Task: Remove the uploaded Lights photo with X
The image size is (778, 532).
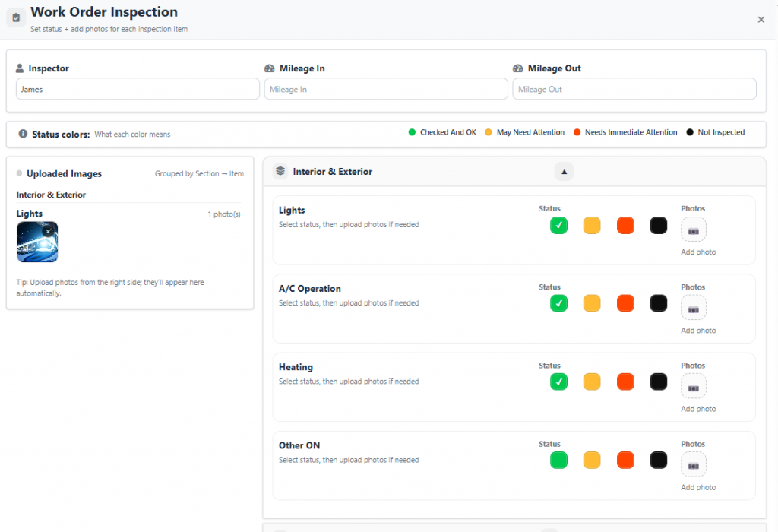Action: pos(48,231)
